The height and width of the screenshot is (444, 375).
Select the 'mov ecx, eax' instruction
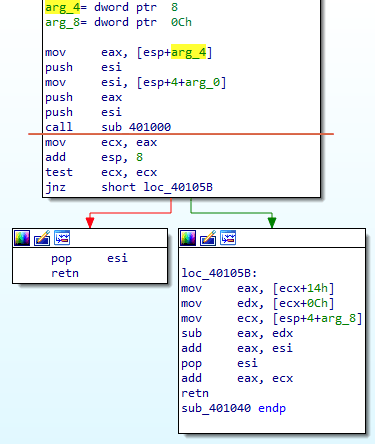coord(101,142)
